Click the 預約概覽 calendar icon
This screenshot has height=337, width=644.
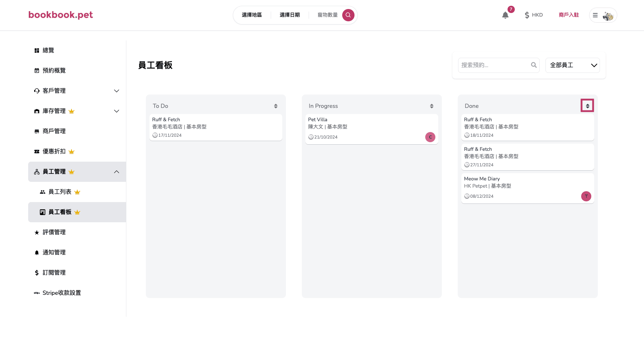click(37, 71)
